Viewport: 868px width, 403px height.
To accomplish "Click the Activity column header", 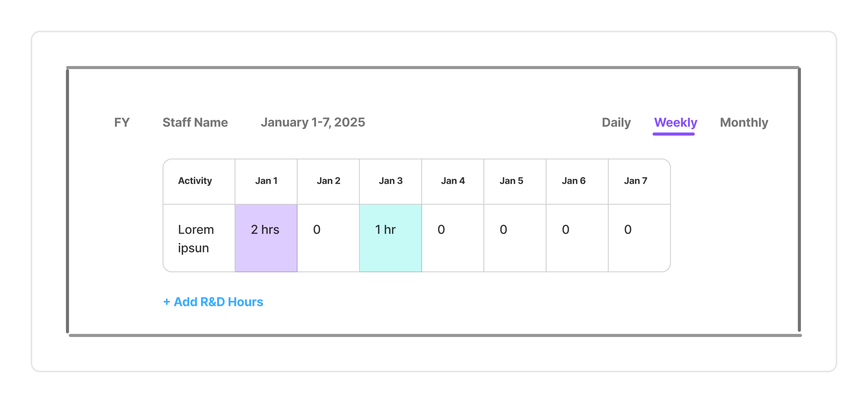I will pyautogui.click(x=199, y=182).
